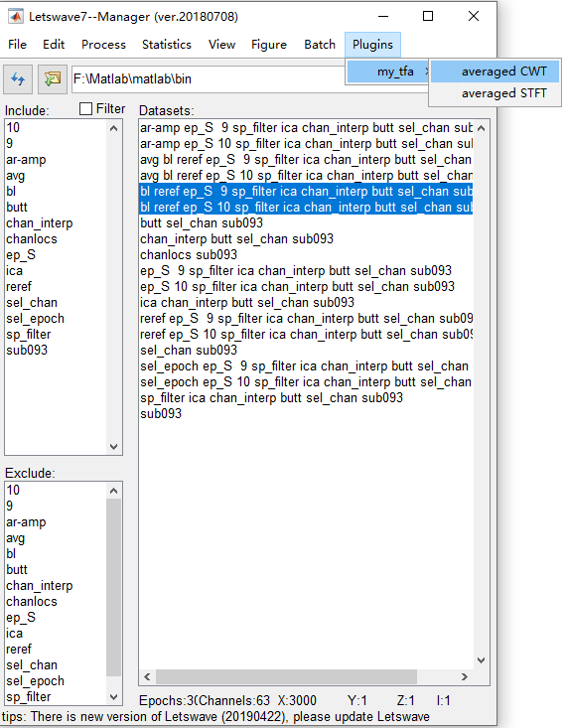The height and width of the screenshot is (728, 567).
Task: Select dataset 'ar-amp ep_S 9 sp_filter'
Action: click(x=306, y=128)
